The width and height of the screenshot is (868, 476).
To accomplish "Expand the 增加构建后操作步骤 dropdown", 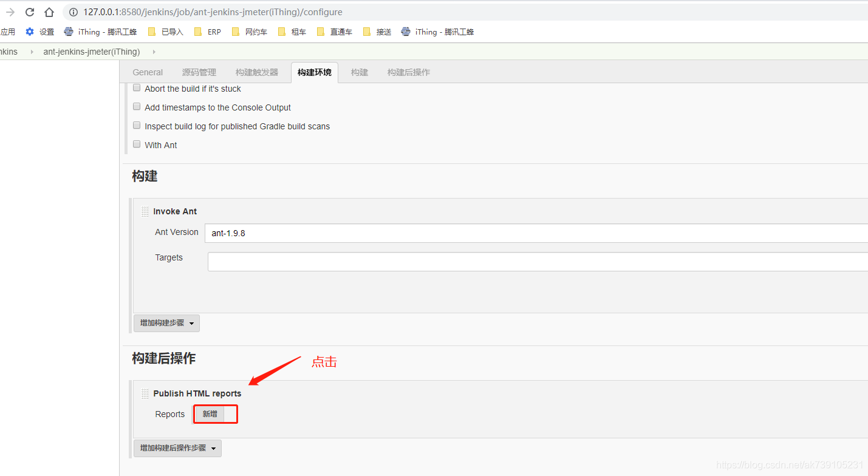I will pyautogui.click(x=177, y=448).
